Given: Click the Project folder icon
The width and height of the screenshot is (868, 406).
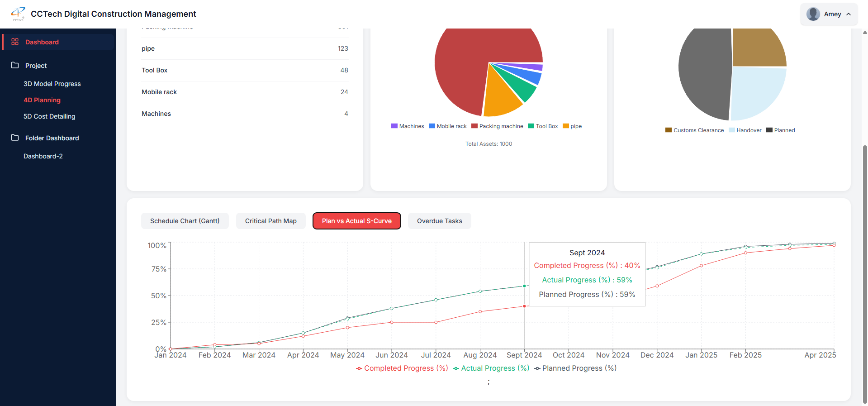Looking at the screenshot, I should pos(15,65).
